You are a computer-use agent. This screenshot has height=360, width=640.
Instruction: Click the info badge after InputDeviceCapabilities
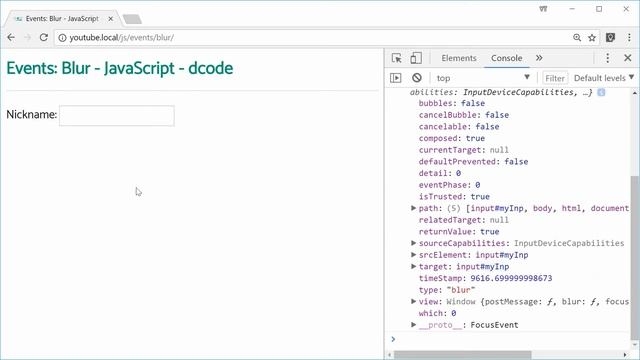tap(601, 92)
